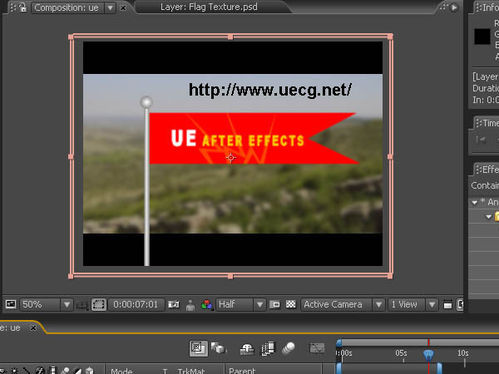The height and width of the screenshot is (374, 499).
Task: Open the 50% magnification dropdown
Action: [x=46, y=304]
